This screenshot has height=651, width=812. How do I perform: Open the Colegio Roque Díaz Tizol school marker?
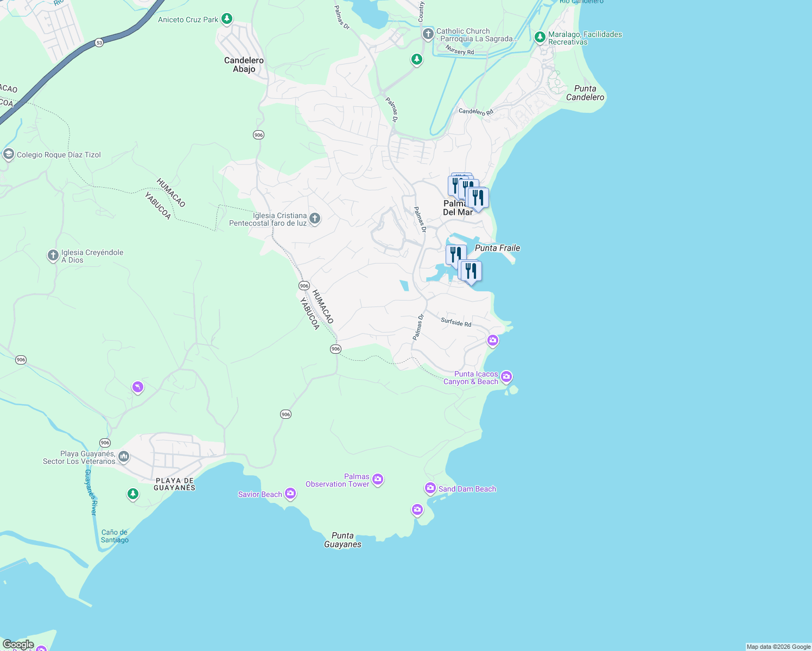8,154
